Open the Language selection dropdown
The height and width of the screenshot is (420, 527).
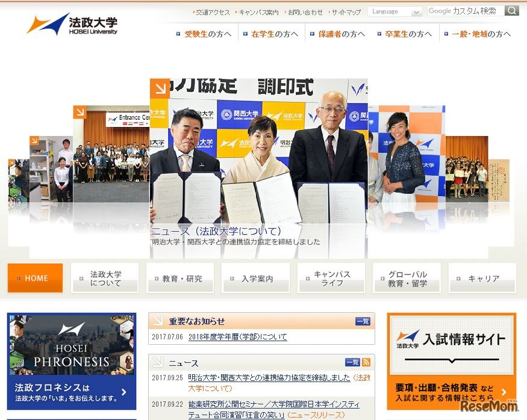[395, 11]
